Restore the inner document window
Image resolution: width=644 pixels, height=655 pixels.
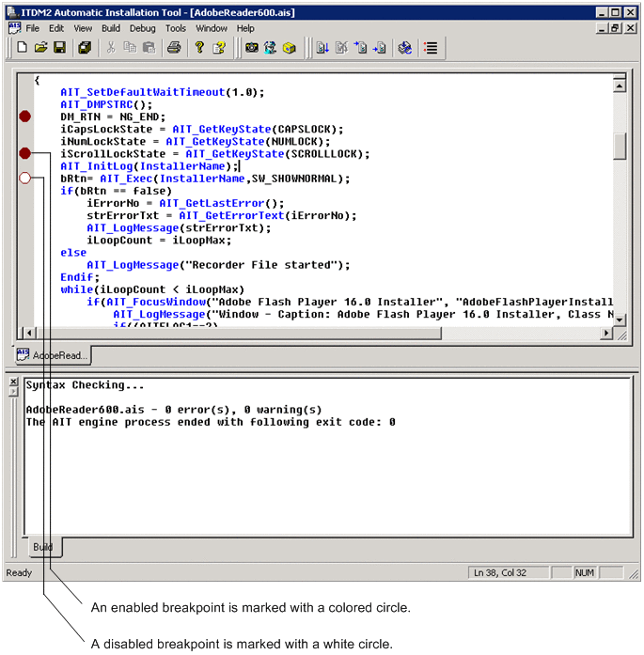[x=616, y=28]
